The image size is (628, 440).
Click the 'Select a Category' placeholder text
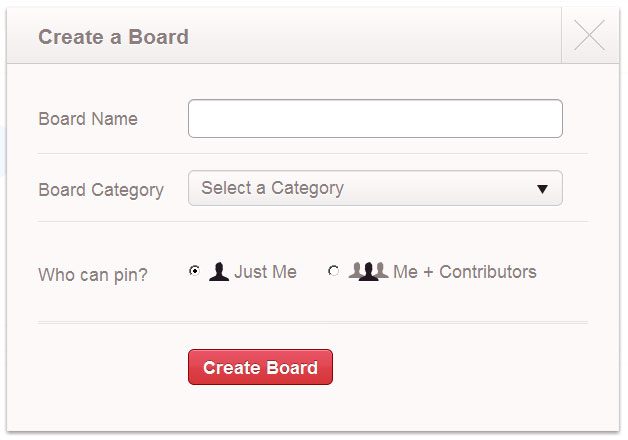272,188
